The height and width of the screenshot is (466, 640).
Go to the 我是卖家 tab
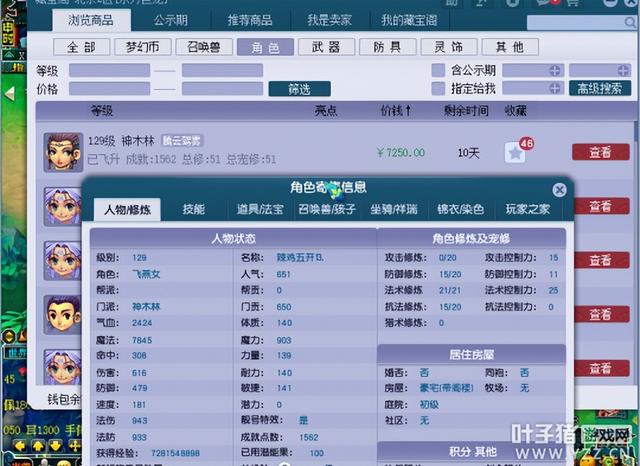tap(329, 20)
